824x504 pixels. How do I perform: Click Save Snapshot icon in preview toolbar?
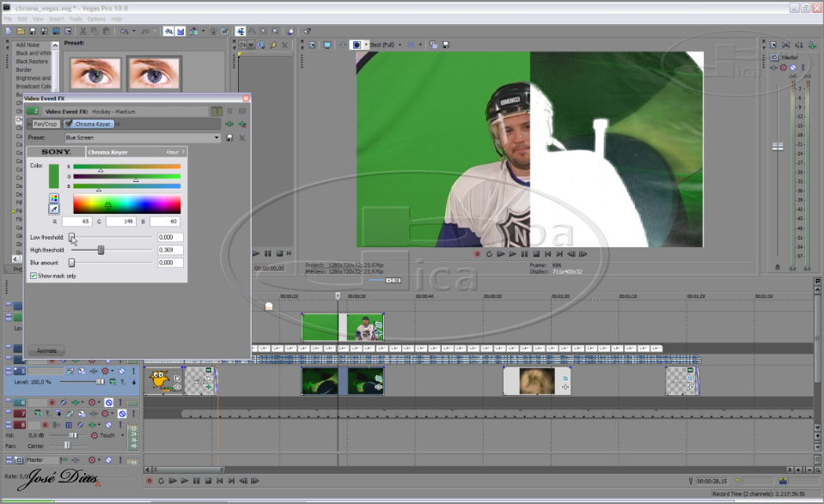coord(446,46)
